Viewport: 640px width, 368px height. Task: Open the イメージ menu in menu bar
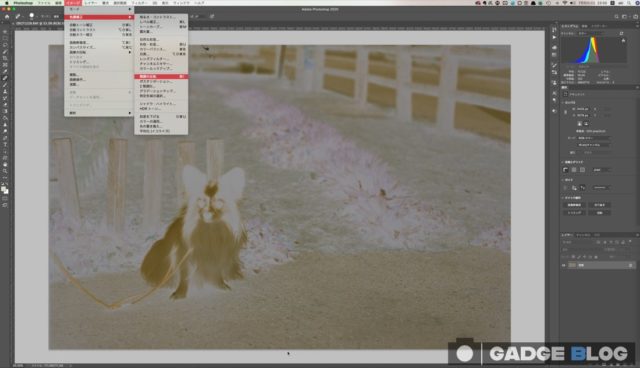pos(73,3)
